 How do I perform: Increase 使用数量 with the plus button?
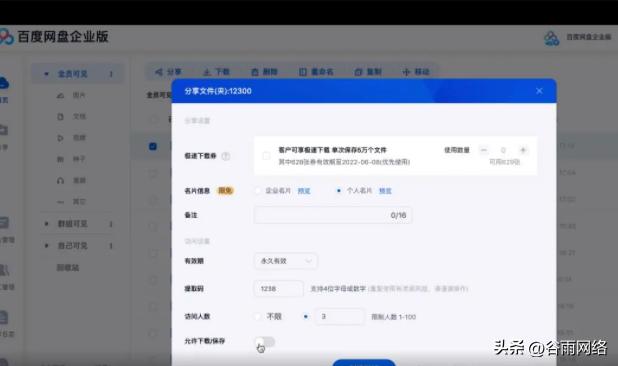pos(523,150)
